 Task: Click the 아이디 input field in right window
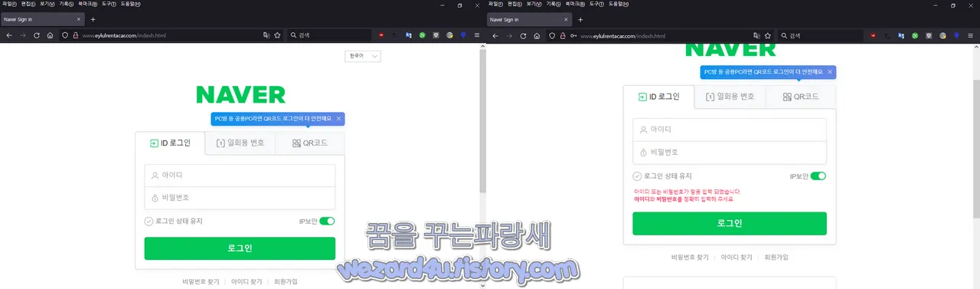pos(730,130)
